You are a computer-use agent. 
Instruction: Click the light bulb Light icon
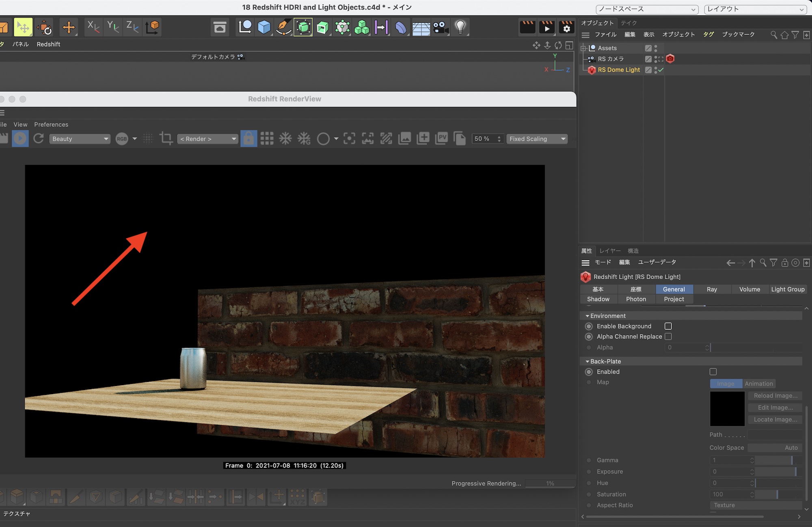pyautogui.click(x=460, y=27)
